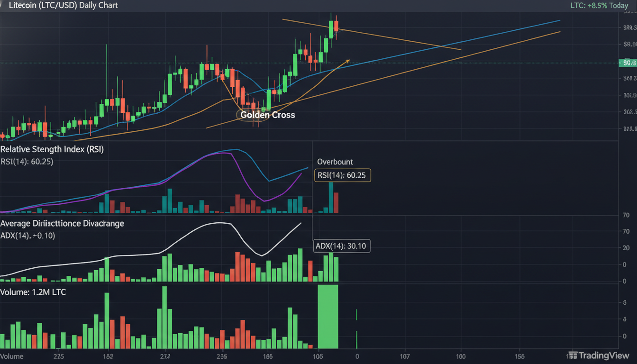The height and width of the screenshot is (364, 637).
Task: Click the RSI(14): 60.25 value box
Action: (x=342, y=175)
